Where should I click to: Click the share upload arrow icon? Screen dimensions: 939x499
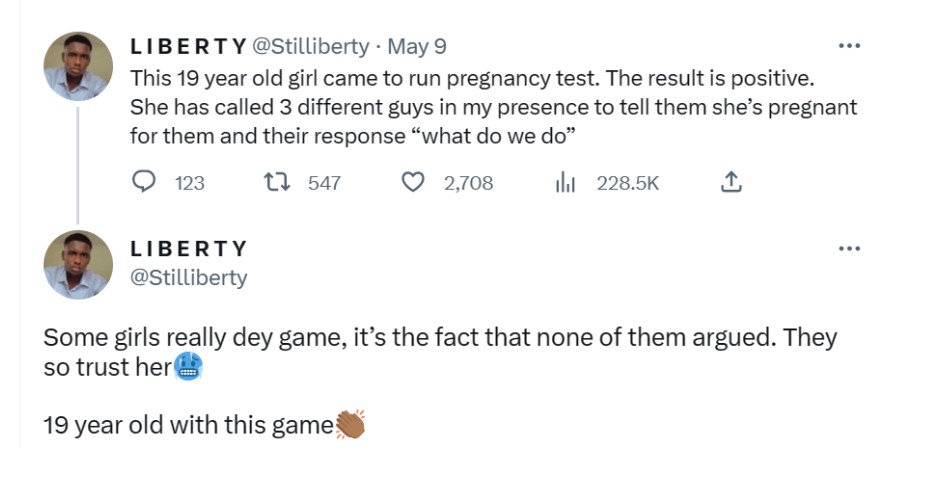point(731,182)
